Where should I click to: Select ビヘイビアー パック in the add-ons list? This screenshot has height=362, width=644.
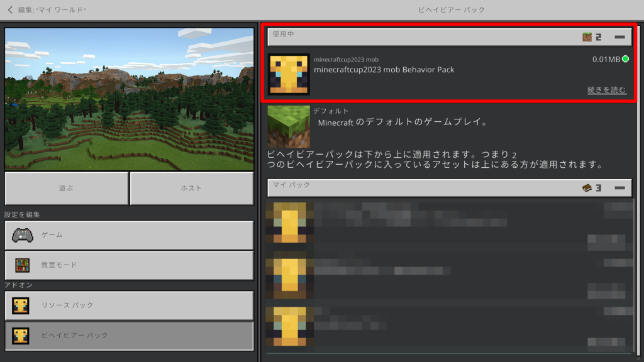tap(129, 336)
